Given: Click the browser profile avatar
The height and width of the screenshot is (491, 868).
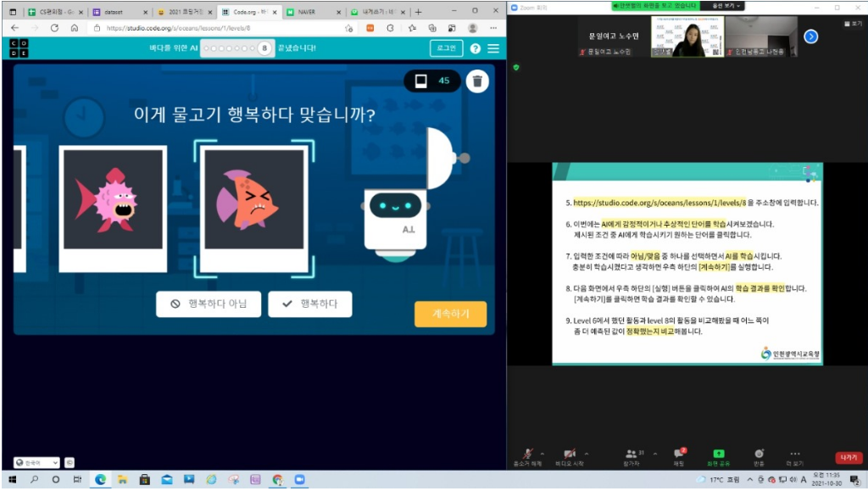Looking at the screenshot, I should (x=472, y=28).
